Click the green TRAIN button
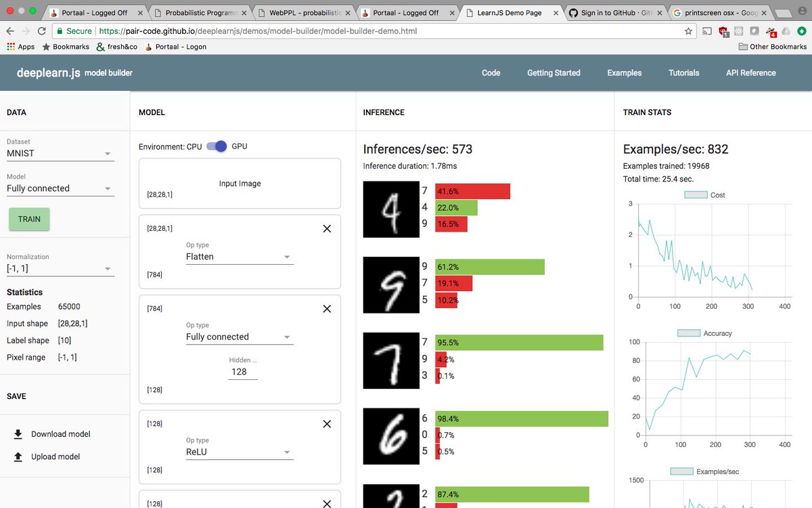This screenshot has width=812, height=508. point(29,219)
